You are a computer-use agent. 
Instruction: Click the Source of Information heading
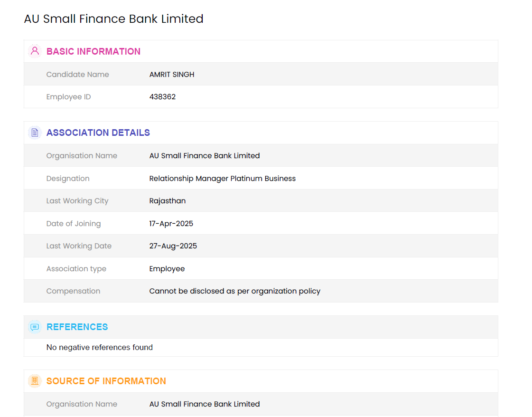point(106,381)
